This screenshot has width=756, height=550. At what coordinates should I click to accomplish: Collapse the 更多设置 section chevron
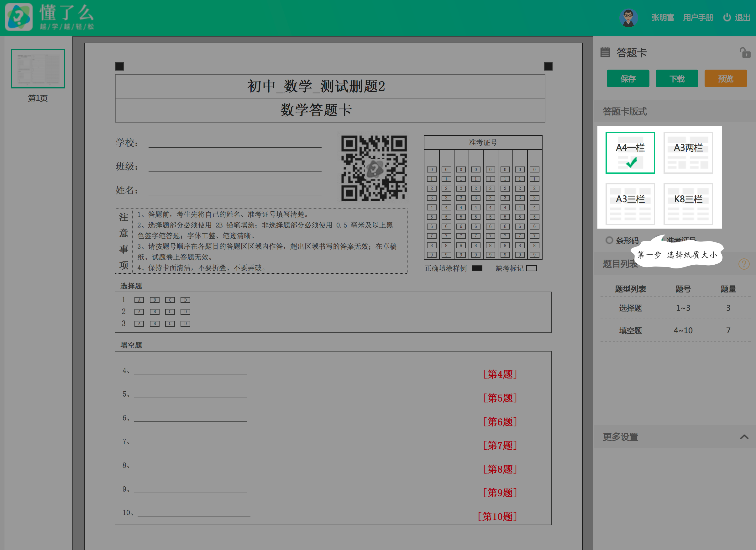744,437
